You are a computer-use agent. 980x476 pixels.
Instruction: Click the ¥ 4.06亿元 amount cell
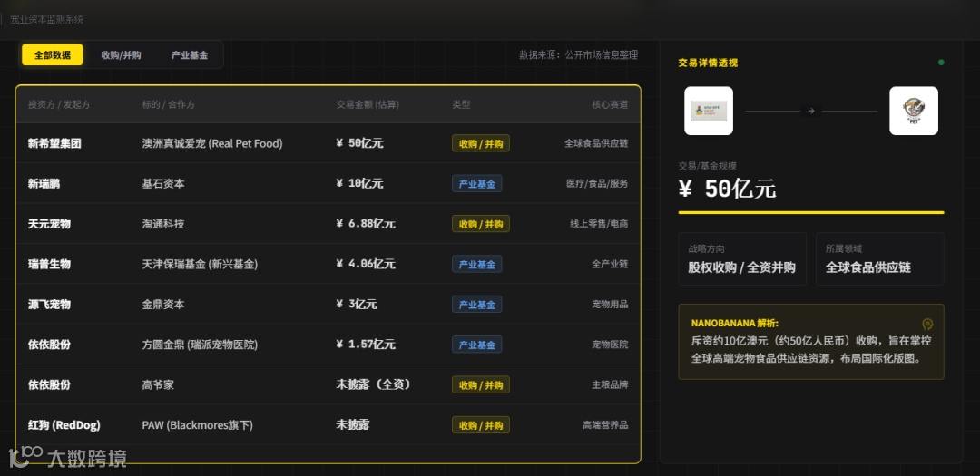click(366, 264)
